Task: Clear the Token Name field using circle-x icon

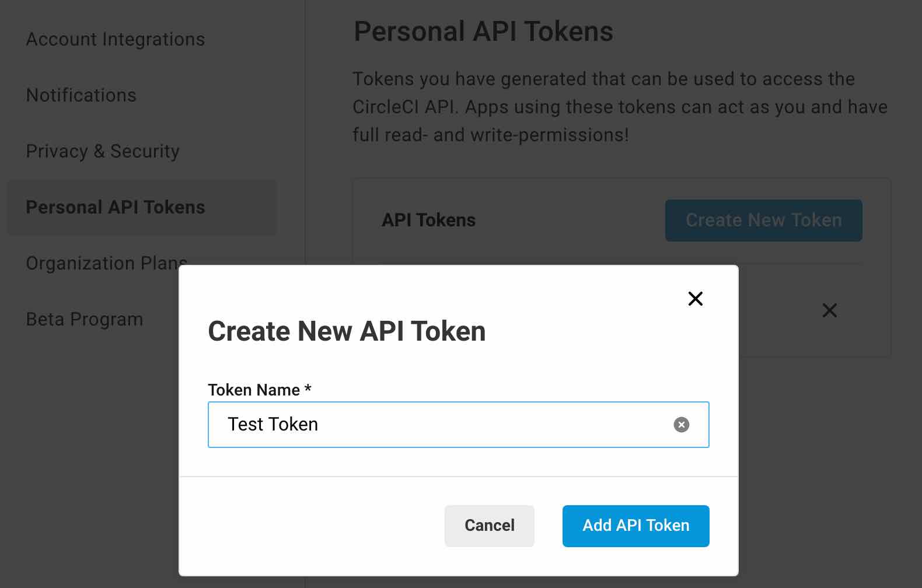Action: pyautogui.click(x=681, y=425)
